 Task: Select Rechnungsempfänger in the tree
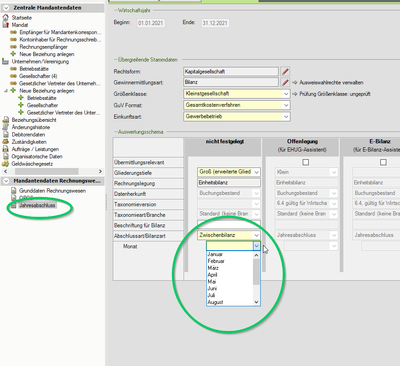coord(43,47)
